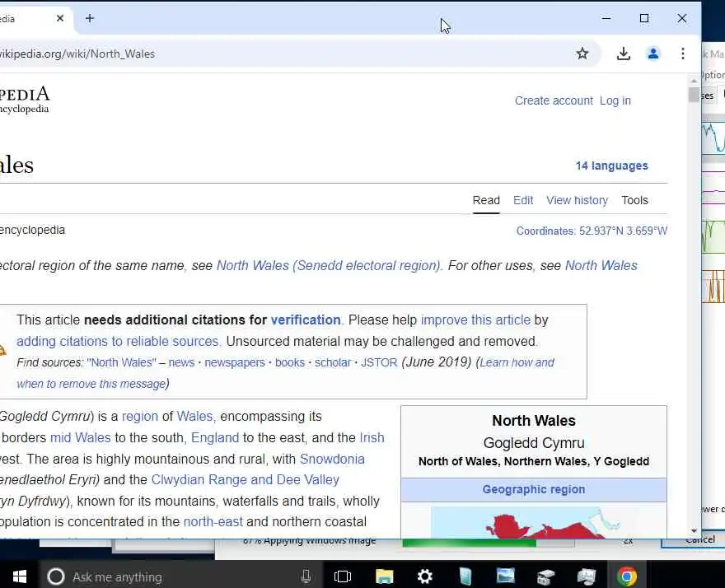Viewport: 725px width, 588px height.
Task: Click the 'scholar' find sources link
Action: tap(333, 362)
